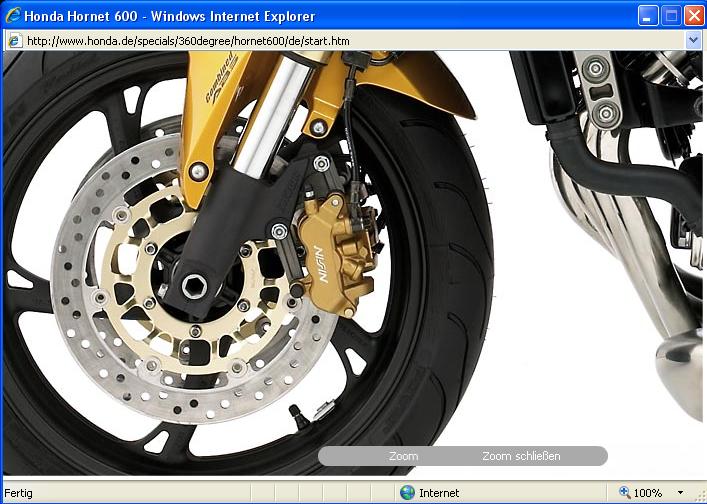This screenshot has width=707, height=504.
Task: Click the Zoom schließen button
Action: (521, 456)
